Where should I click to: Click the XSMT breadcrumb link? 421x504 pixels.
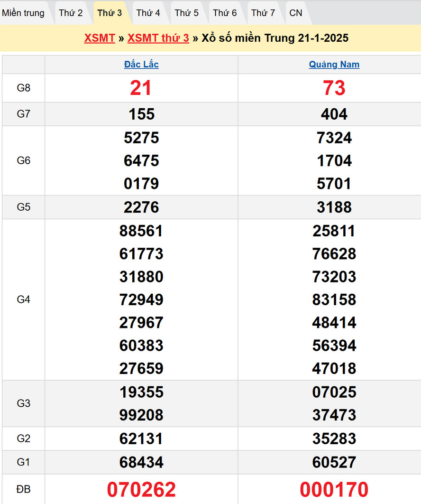point(100,38)
